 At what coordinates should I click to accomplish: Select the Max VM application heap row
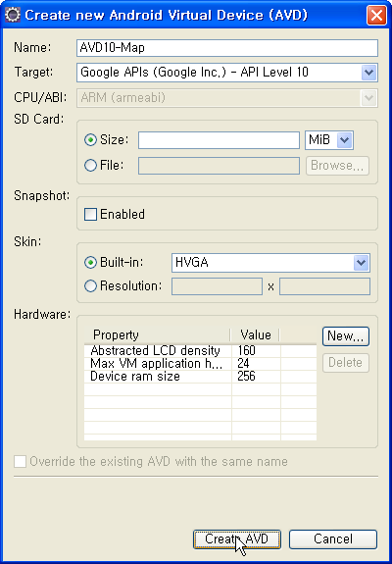pyautogui.click(x=200, y=364)
